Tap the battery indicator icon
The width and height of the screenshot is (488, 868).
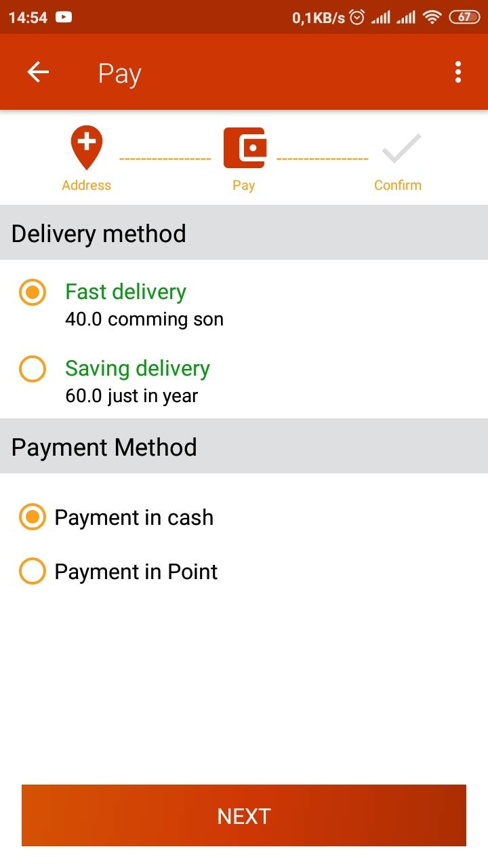[x=464, y=18]
